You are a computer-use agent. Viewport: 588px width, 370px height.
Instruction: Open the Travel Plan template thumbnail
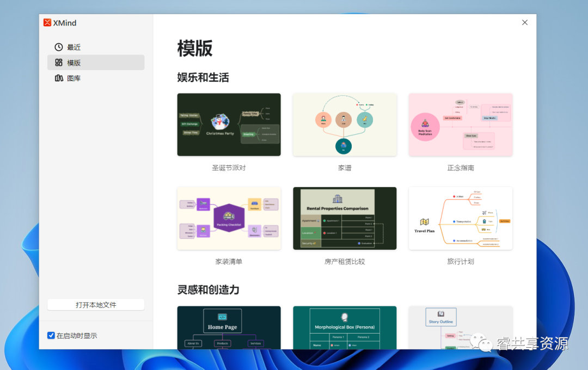[x=461, y=218]
